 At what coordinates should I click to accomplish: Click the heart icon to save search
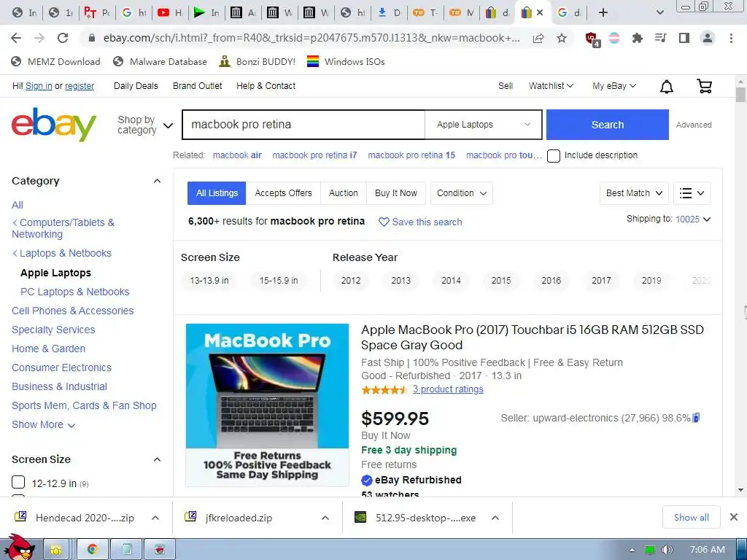384,222
